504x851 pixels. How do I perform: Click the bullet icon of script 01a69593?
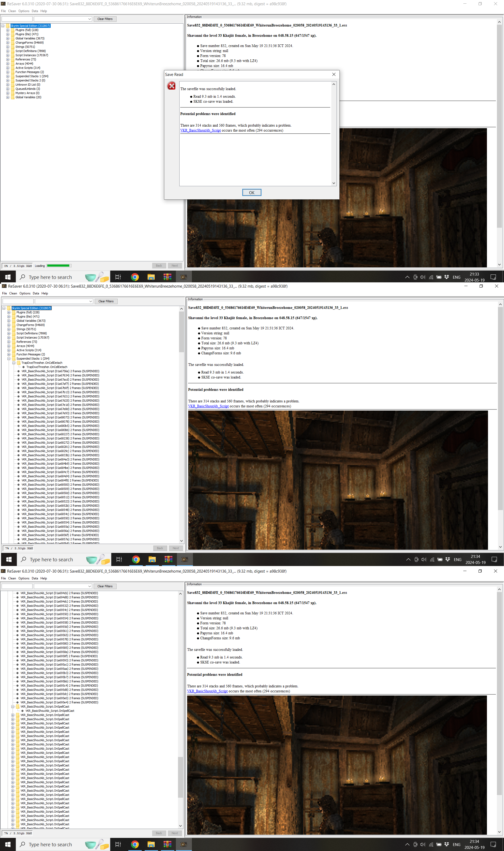pos(18,660)
